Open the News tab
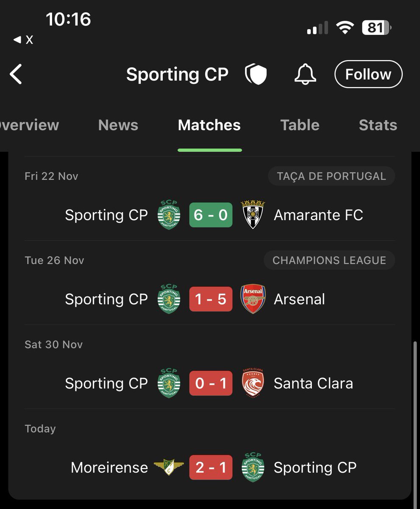The width and height of the screenshot is (420, 509). [x=118, y=125]
